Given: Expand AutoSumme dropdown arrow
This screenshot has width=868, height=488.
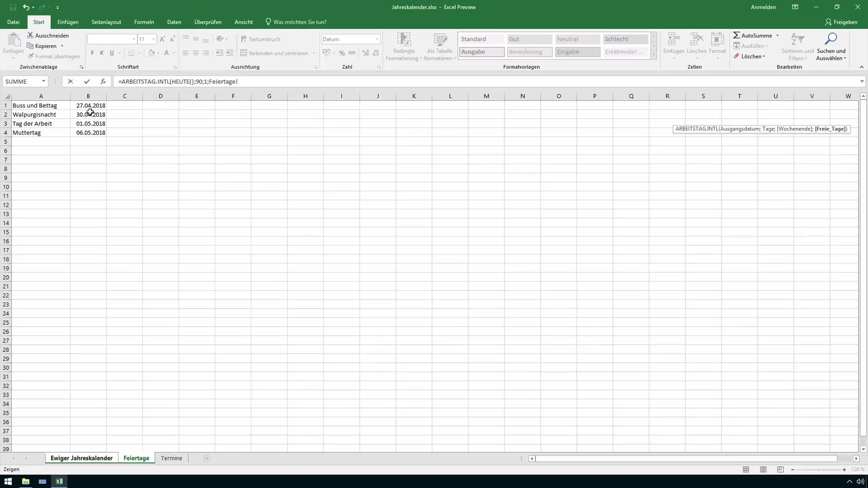Looking at the screenshot, I should (778, 35).
